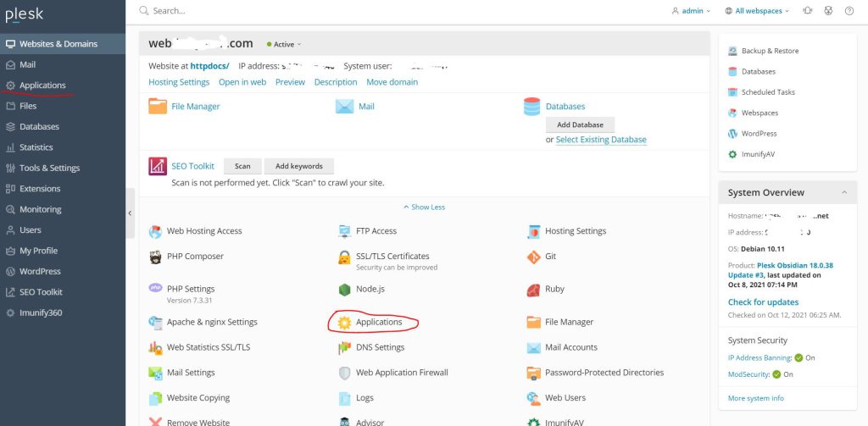The image size is (868, 426).
Task: Open the SEO Toolkit chart icon
Action: [x=158, y=166]
